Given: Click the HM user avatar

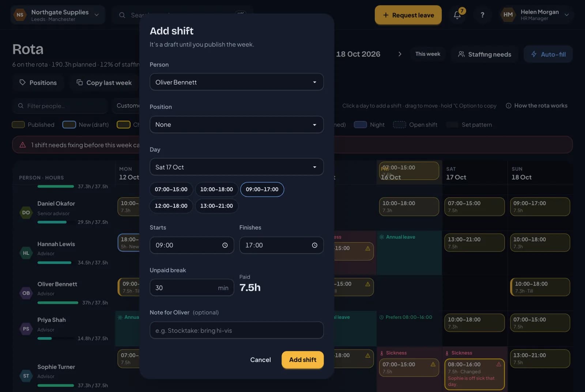Looking at the screenshot, I should coord(508,15).
